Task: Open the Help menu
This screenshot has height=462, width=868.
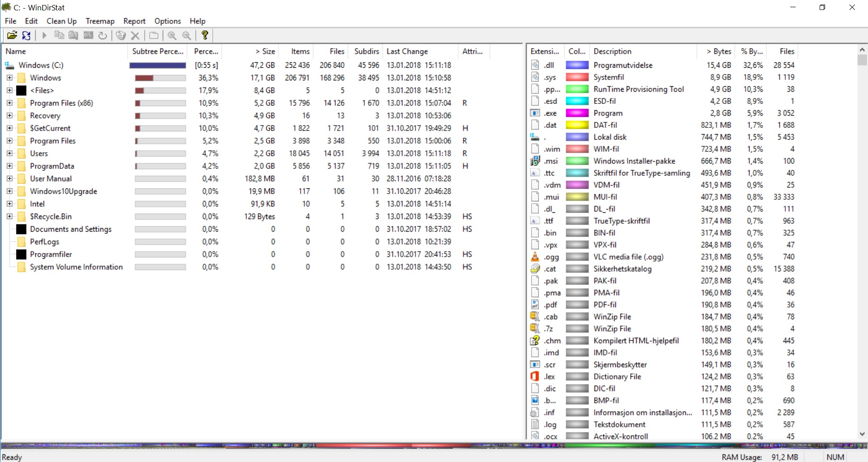Action: [198, 21]
